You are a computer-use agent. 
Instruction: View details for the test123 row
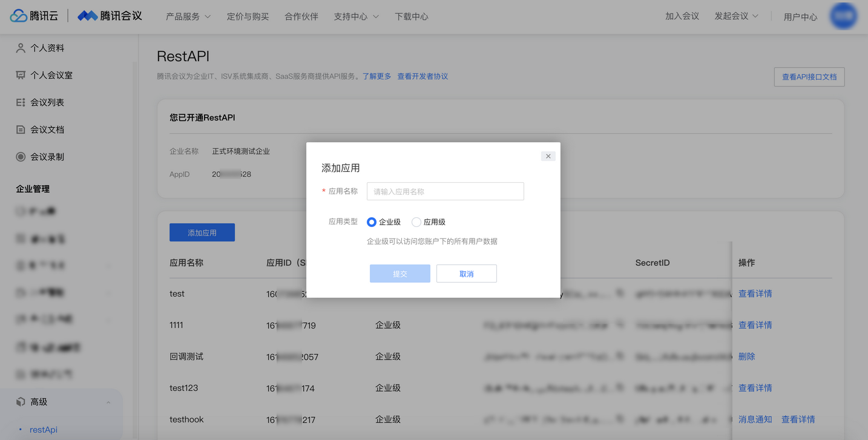[x=755, y=388]
